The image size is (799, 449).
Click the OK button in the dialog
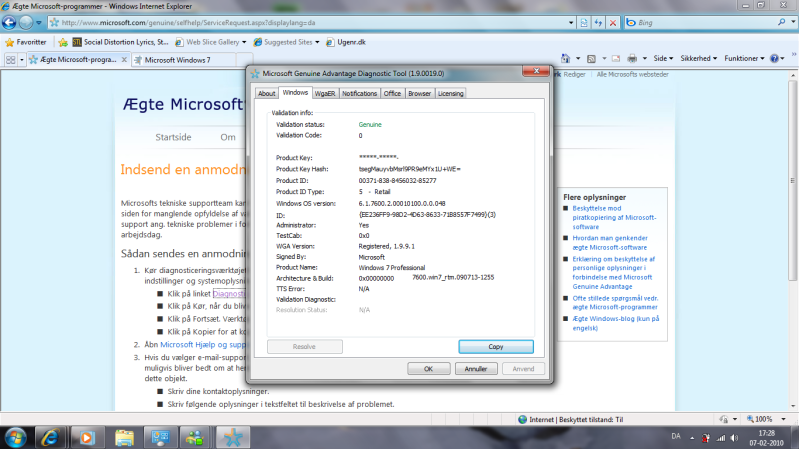tap(429, 368)
